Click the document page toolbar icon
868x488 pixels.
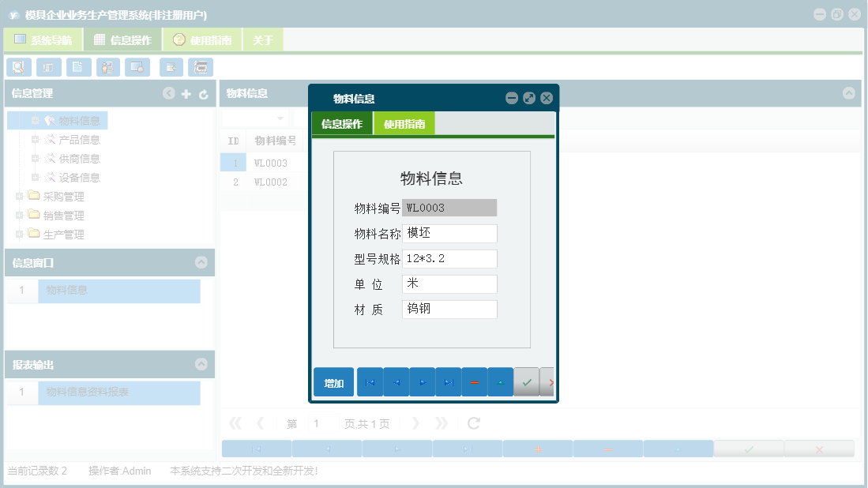click(x=79, y=67)
